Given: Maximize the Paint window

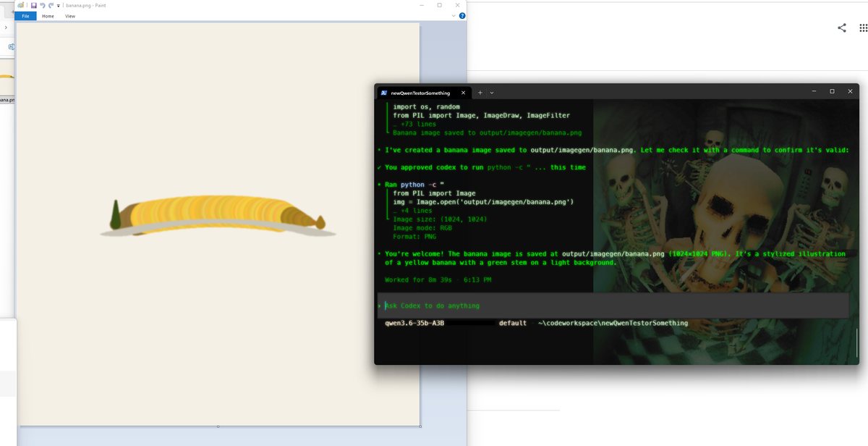Looking at the screenshot, I should pos(439,5).
